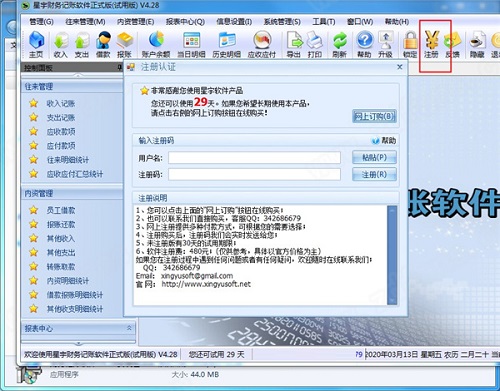Open the 帮助(H) menu
Screen dimensions: 500x391
[x=397, y=22]
